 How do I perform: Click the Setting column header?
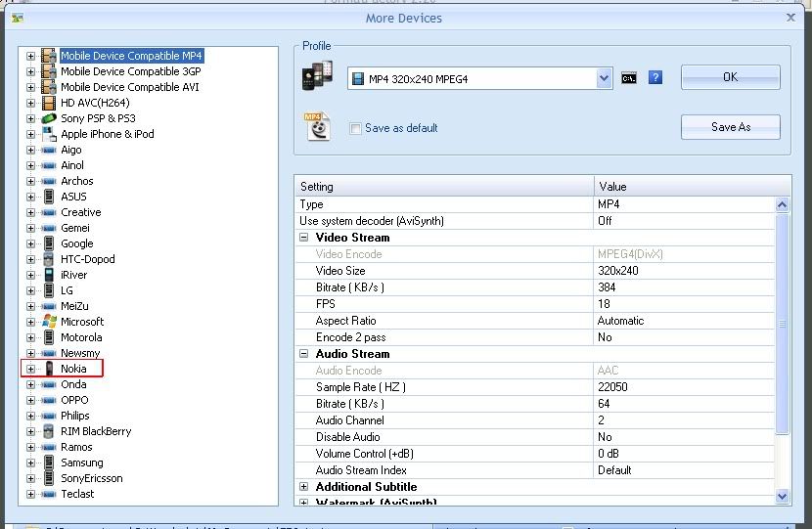[x=444, y=187]
